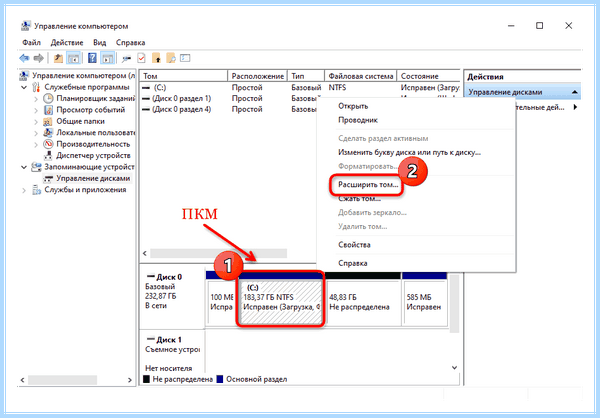Viewport: 600px width, 418px height.
Task: Click the volume list horizontal scrollbar
Action: coord(218,253)
